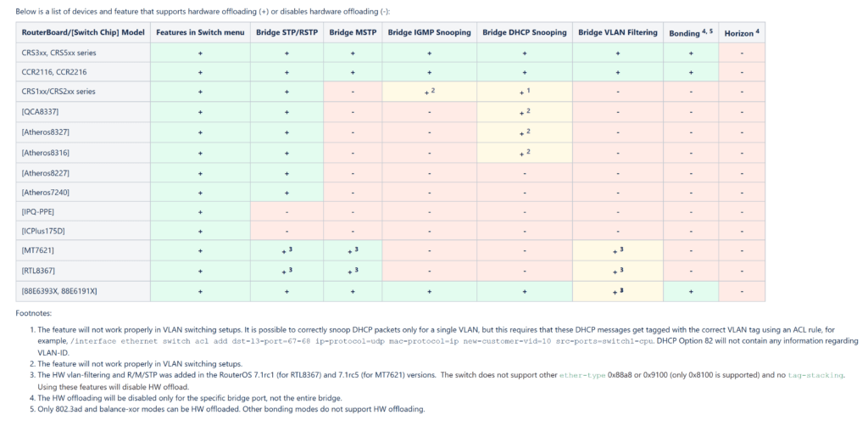Click Bridge STP/RSTP cell for [IPQ-PPE]

[x=287, y=211]
